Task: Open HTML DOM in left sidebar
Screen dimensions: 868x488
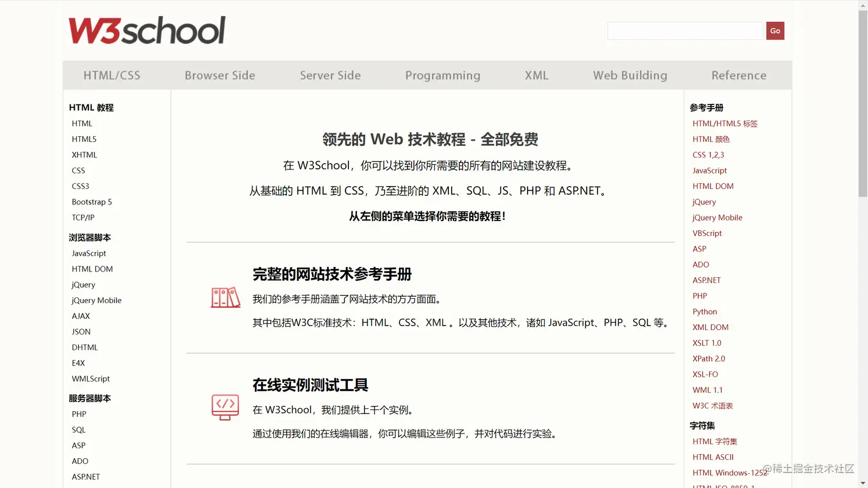Action: click(x=92, y=269)
